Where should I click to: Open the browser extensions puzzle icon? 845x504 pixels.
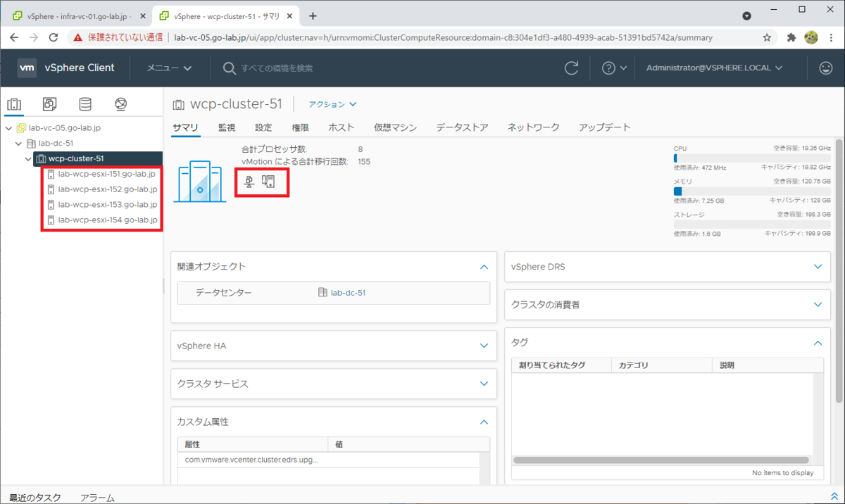pyautogui.click(x=791, y=37)
